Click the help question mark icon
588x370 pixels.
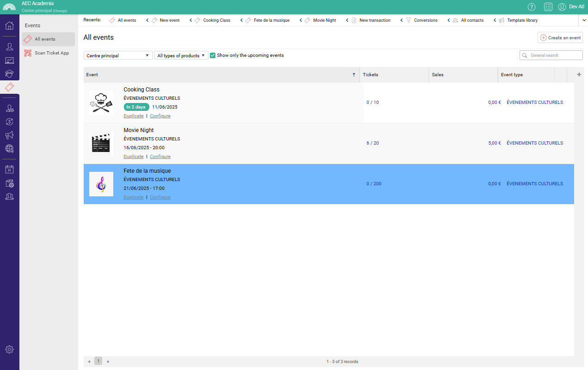pos(532,6)
